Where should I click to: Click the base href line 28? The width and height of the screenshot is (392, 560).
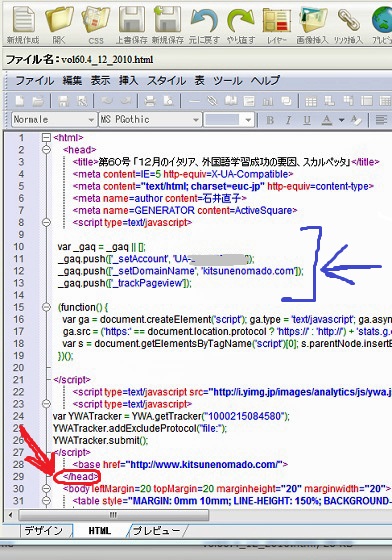(180, 464)
